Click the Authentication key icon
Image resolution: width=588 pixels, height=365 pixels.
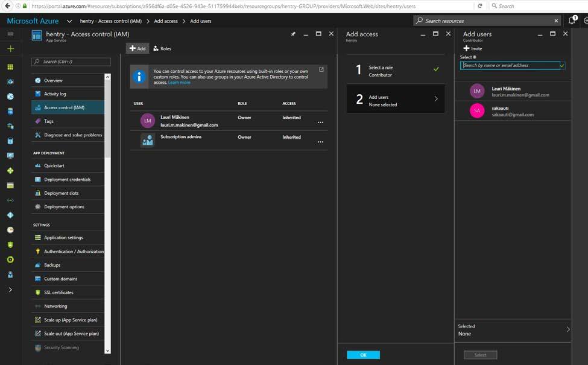pos(37,252)
